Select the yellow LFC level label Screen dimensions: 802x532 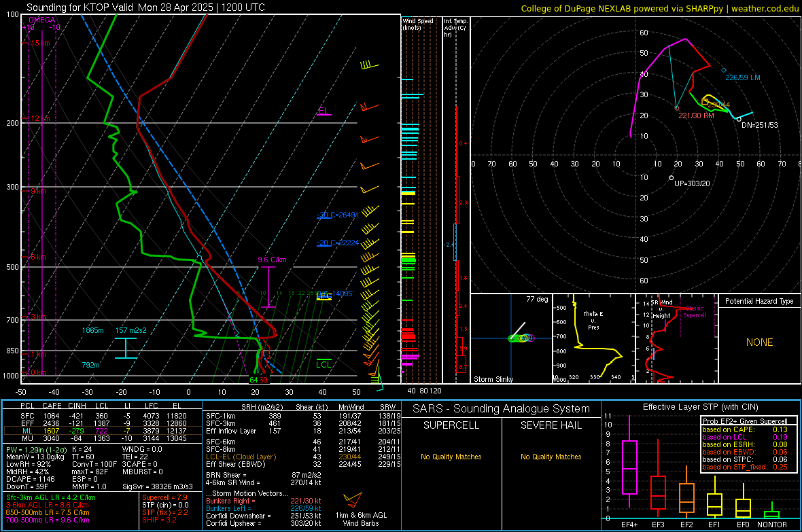(324, 296)
